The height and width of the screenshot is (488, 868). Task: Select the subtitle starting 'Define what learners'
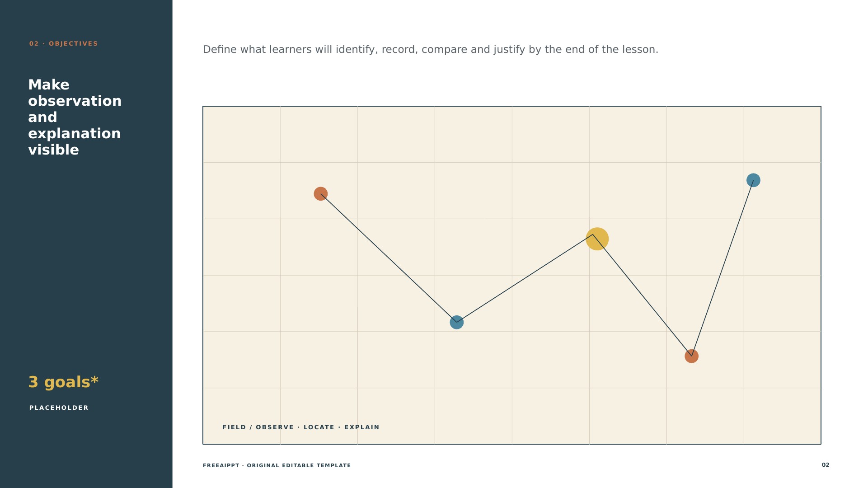tap(431, 50)
